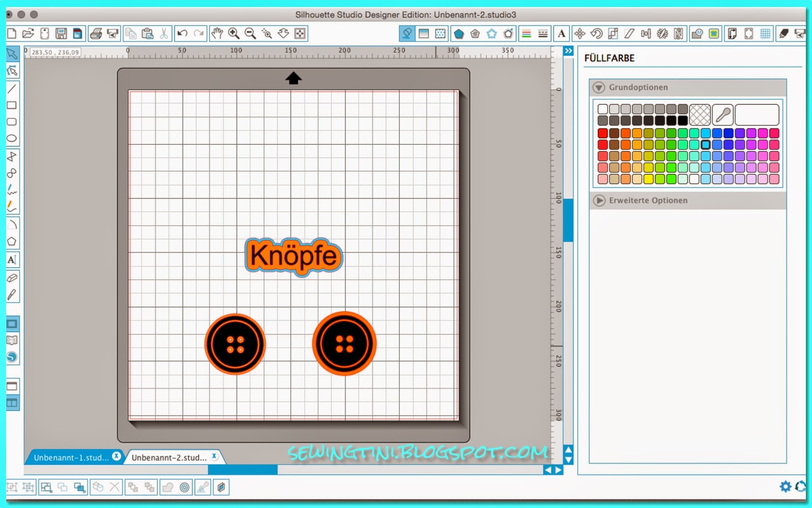812x508 pixels.
Task: Collapse the Grundoptionen section
Action: tap(600, 87)
